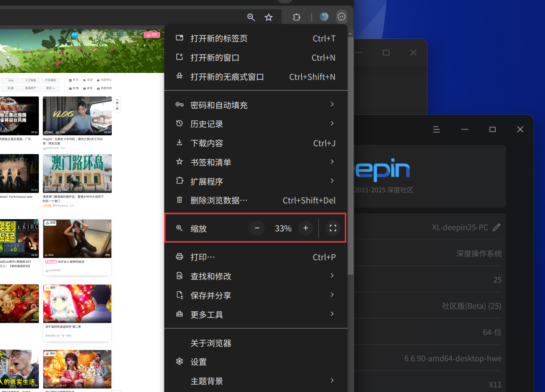The image size is (545, 392).
Task: Refresh recommendations with 换一换 button
Action: click(x=117, y=105)
